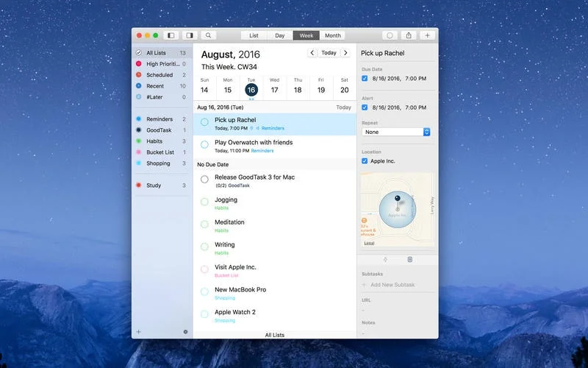Complete the Jogging task circle
588x368 pixels.
[x=204, y=202]
